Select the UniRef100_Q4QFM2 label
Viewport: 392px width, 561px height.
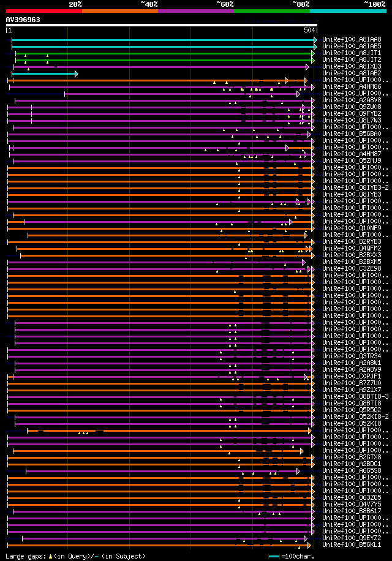pos(352,248)
